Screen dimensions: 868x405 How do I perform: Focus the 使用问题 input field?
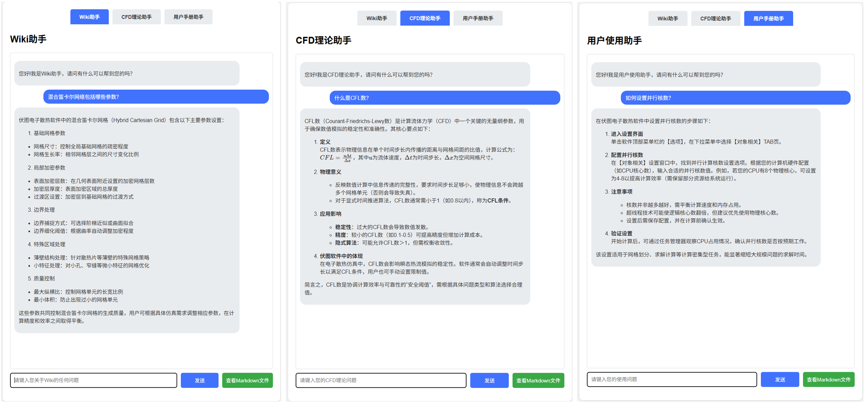point(672,379)
